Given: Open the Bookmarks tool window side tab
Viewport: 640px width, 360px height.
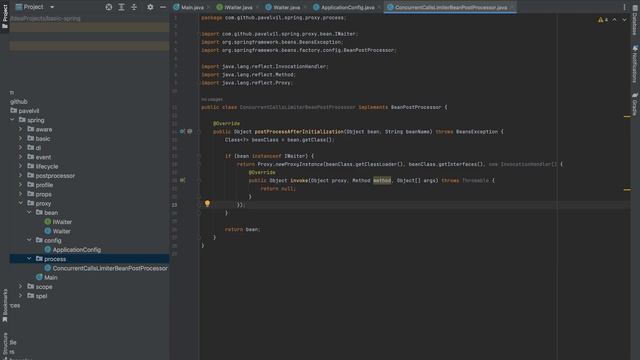Looking at the screenshot, I should click(x=5, y=305).
